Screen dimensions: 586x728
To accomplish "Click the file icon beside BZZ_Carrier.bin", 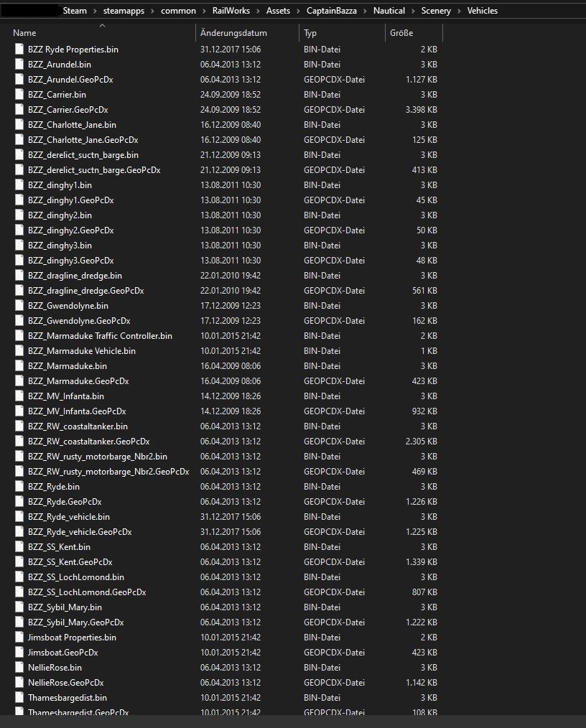I will tap(19, 95).
